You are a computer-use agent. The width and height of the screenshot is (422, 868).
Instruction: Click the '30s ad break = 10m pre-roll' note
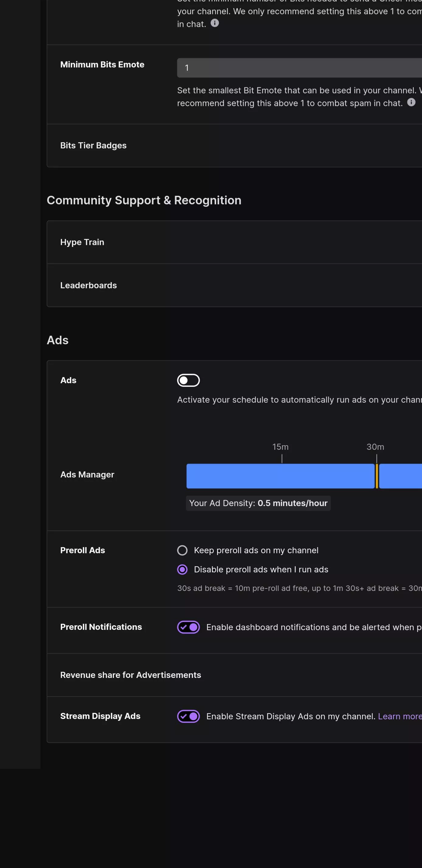(x=299, y=588)
